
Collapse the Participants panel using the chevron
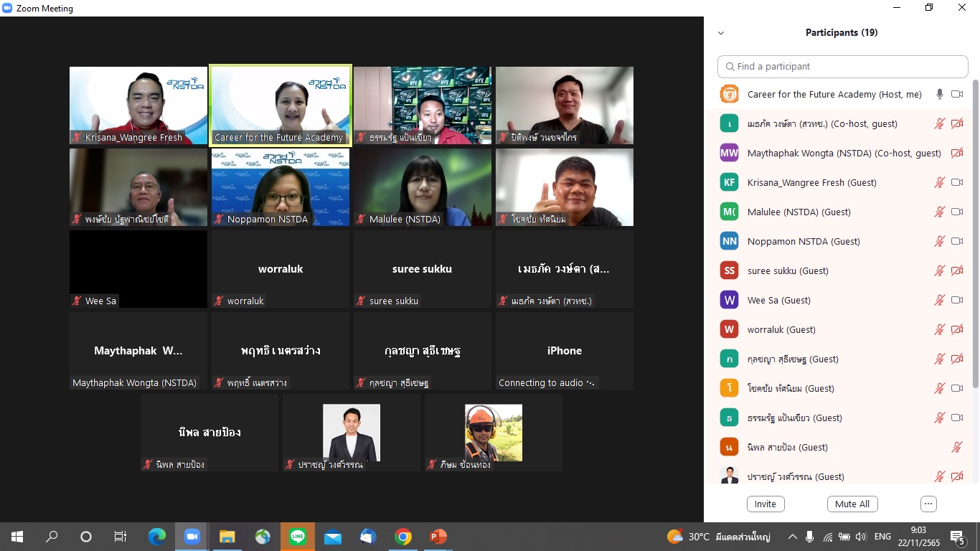tap(721, 33)
